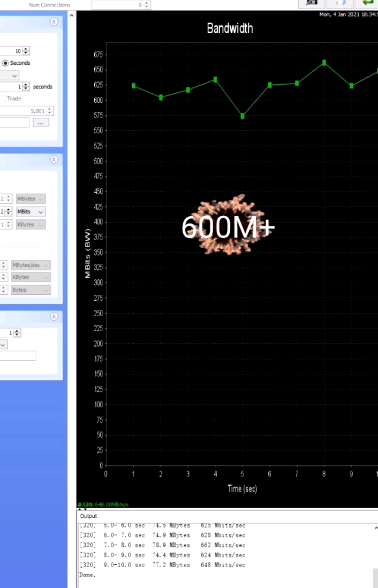
Task: Increase the transmit value of 10
Action: point(26,49)
